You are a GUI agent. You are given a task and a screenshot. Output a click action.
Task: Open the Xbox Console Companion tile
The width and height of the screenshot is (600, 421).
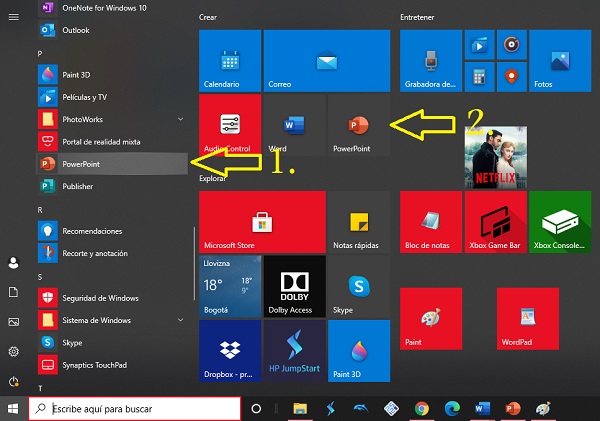click(560, 222)
